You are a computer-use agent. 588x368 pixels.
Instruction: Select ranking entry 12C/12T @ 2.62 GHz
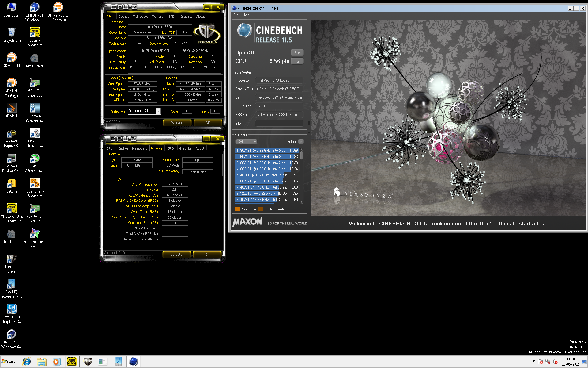pos(267,194)
